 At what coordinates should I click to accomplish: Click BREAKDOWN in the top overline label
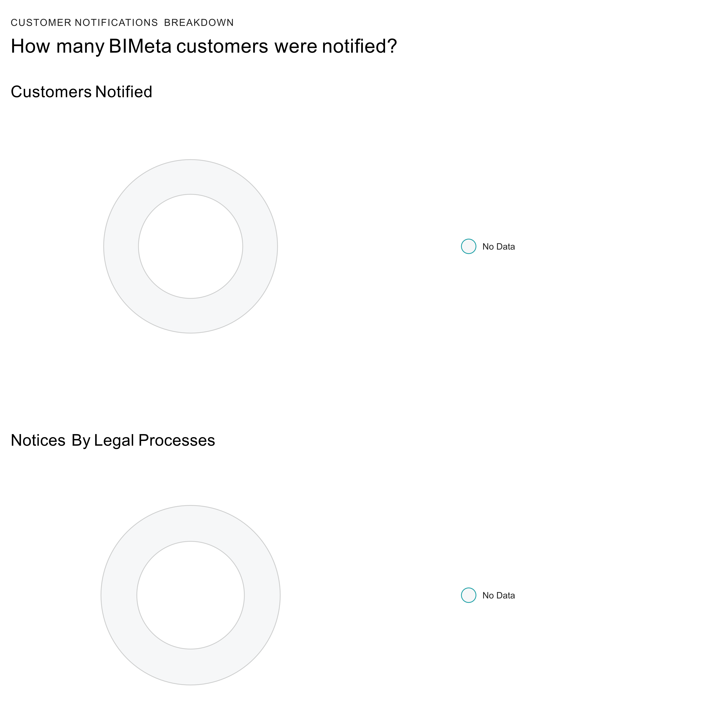pyautogui.click(x=199, y=23)
